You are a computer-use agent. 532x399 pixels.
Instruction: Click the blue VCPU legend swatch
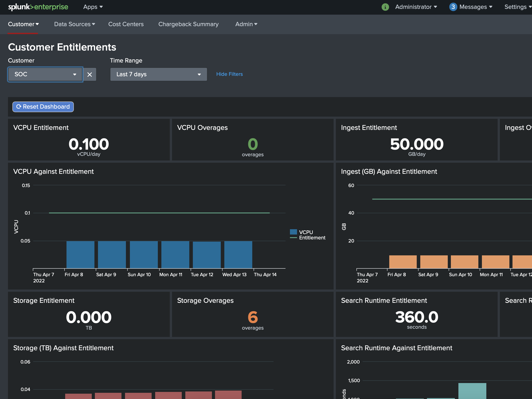pos(293,232)
